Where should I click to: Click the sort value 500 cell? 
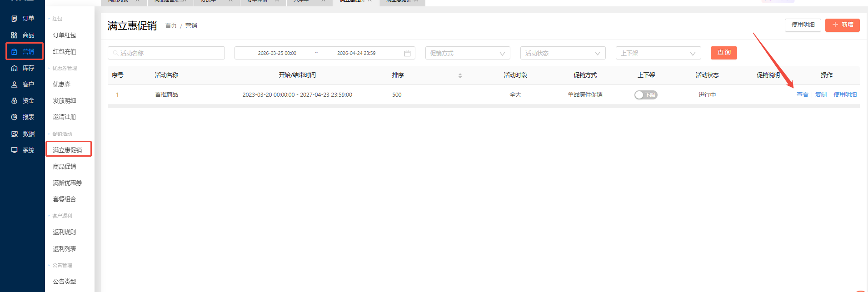click(x=397, y=94)
